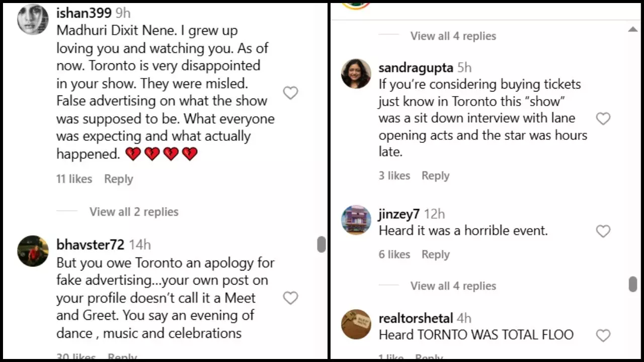The height and width of the screenshot is (362, 644).
Task: View sandragupta's profile photo
Action: 356,73
